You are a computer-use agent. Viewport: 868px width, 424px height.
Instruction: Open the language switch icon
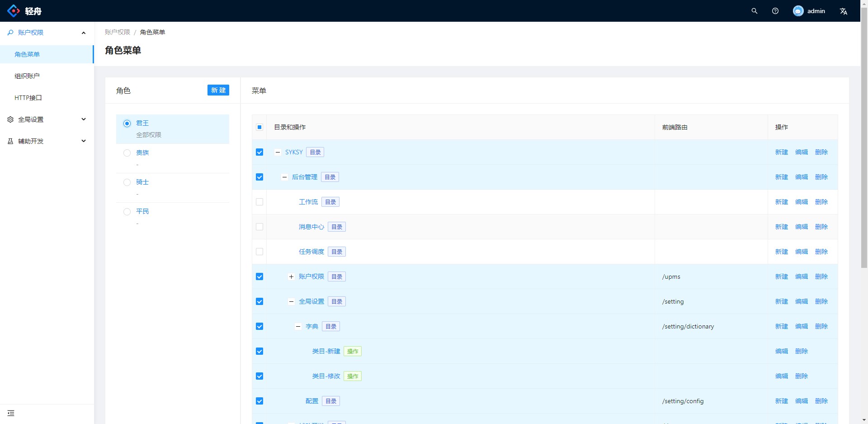click(844, 11)
